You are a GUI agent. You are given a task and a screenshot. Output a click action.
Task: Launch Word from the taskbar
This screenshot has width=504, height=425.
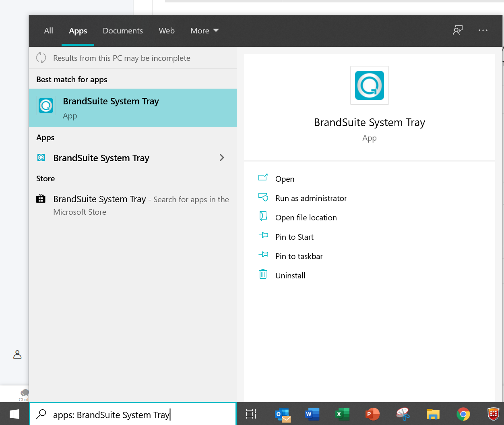(x=312, y=414)
